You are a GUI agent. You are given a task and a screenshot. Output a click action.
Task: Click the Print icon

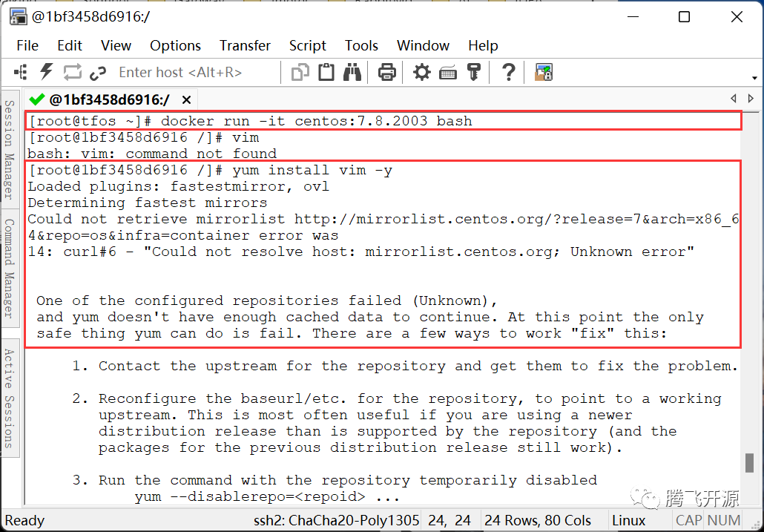pos(387,73)
